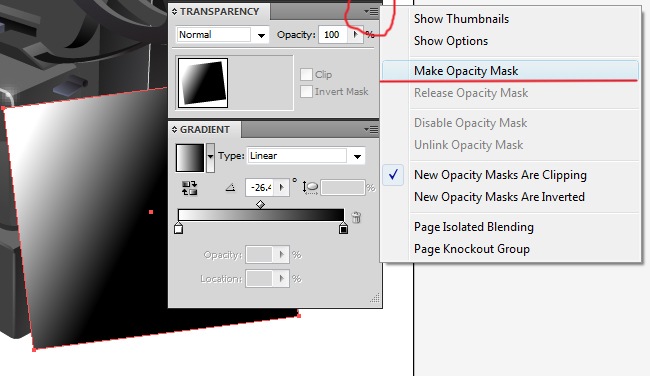Open the Transparency panel flyout menu icon
The image size is (650, 376).
point(371,12)
